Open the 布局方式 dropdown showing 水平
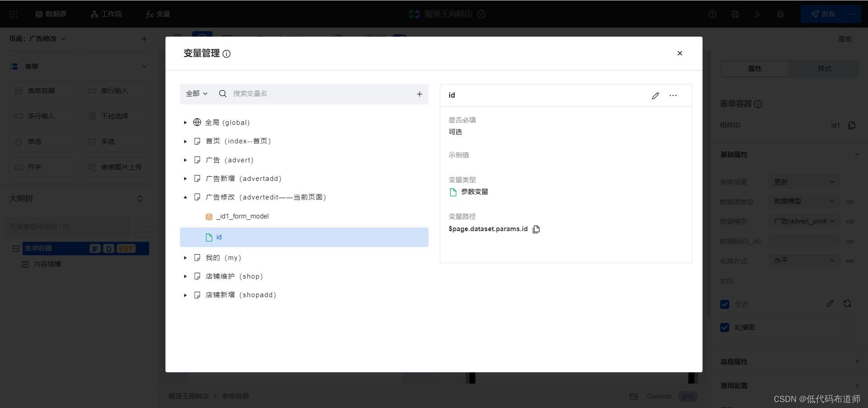 (804, 261)
